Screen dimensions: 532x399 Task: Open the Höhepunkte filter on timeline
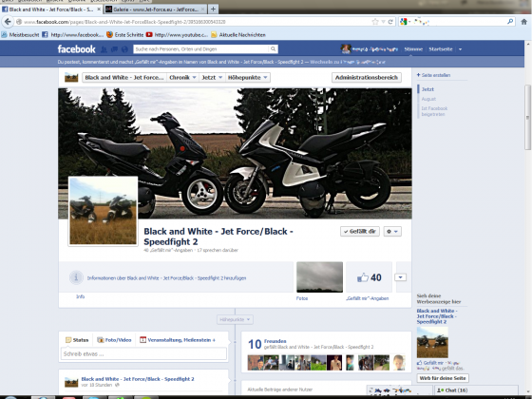coord(235,319)
